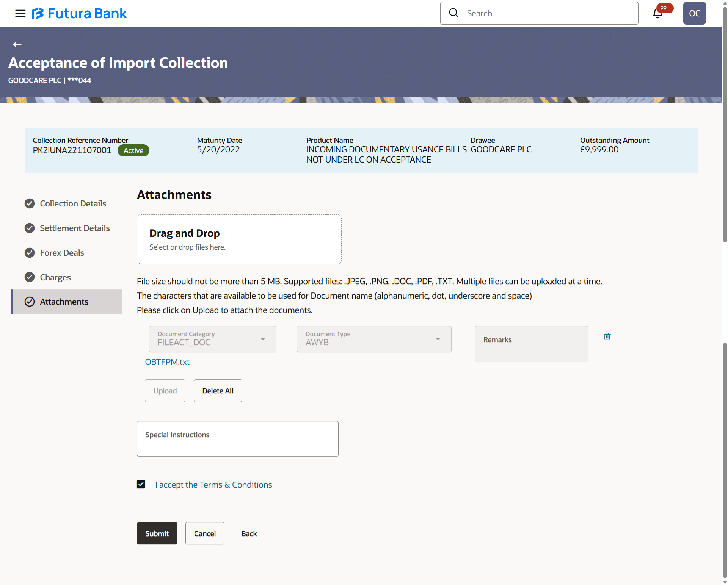Expand the Document Category dropdown
Viewport: 728px width, 585px height.
tap(262, 339)
